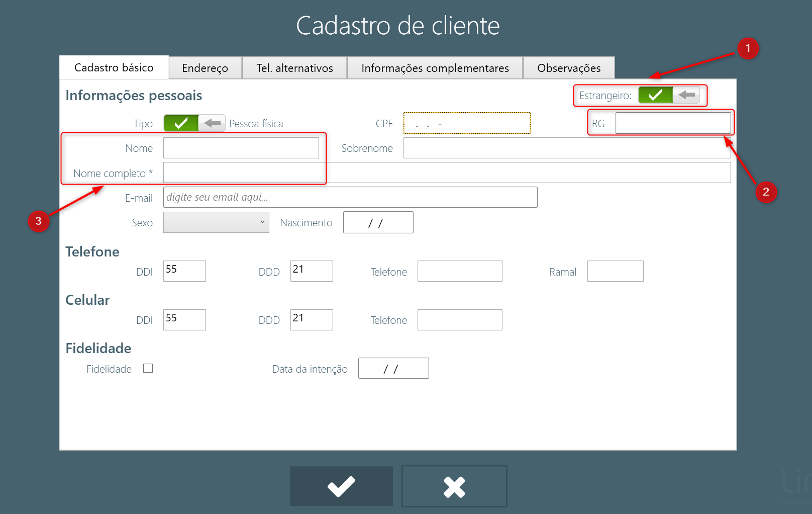Open the Sexo dropdown
Screen dimensions: 812x514
point(216,222)
